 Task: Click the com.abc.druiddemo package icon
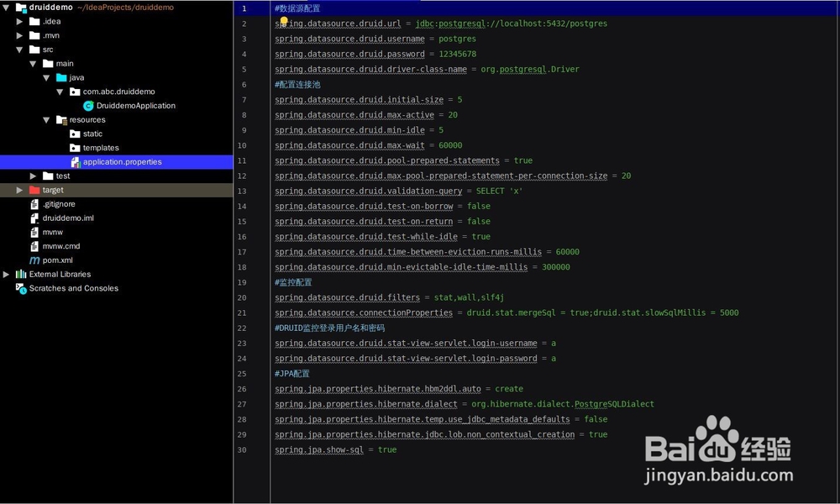75,92
